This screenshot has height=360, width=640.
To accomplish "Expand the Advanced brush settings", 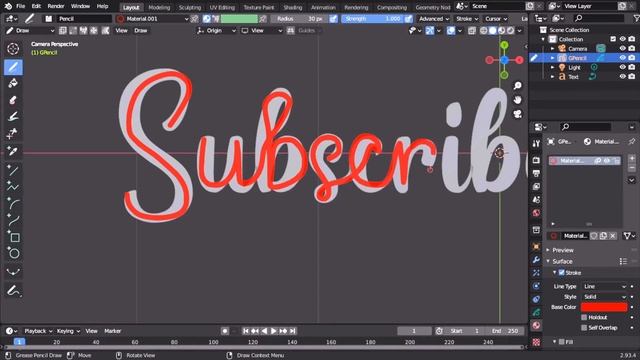I will click(x=434, y=19).
